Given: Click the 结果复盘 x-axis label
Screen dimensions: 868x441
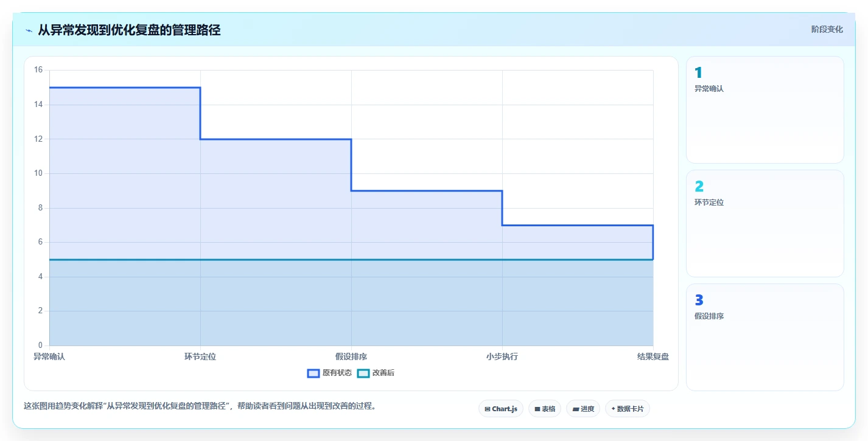Looking at the screenshot, I should coord(653,356).
